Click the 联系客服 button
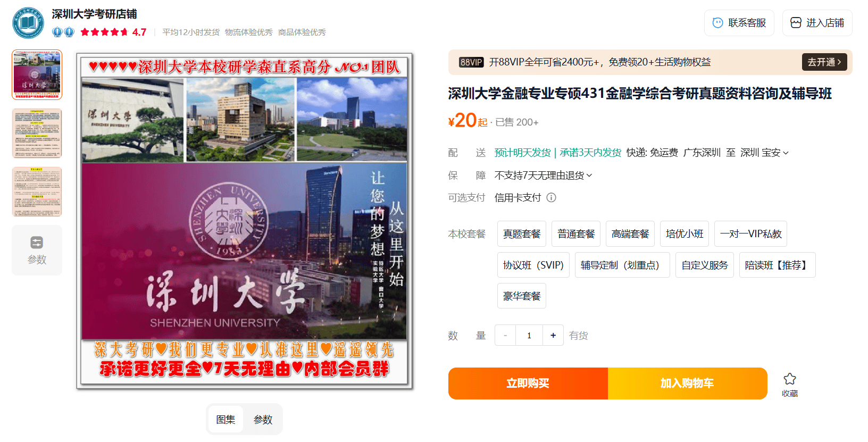 pos(739,23)
